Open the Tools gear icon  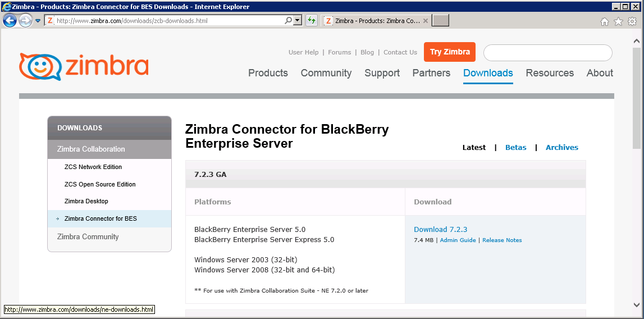632,22
